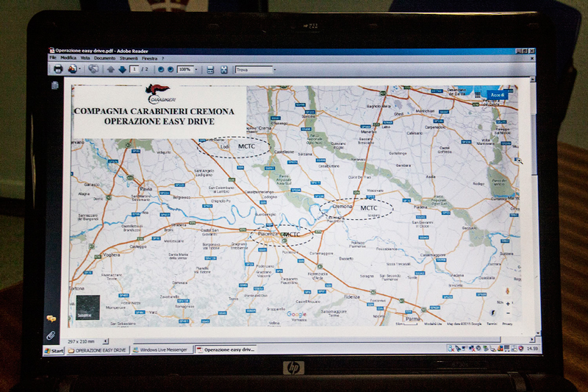The height and width of the screenshot is (392, 588).
Task: Click the first network tray icon with red x
Action: 451,349
